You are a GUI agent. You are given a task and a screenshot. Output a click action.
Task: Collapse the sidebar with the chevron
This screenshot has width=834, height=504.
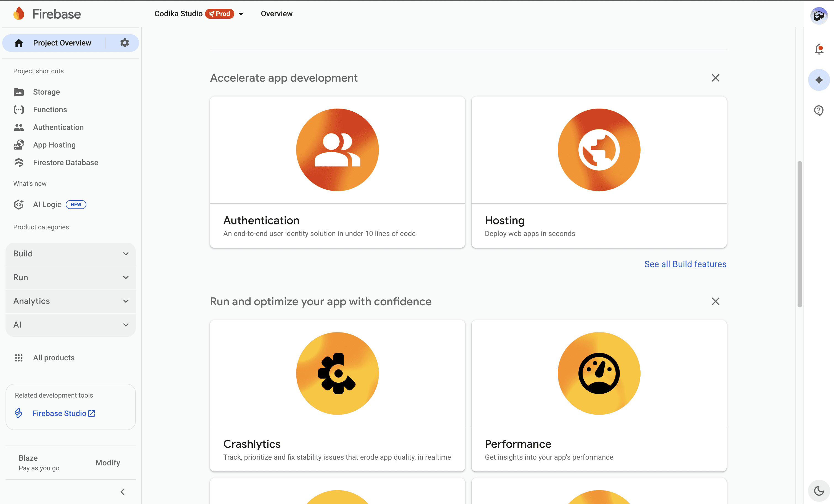[x=123, y=492]
